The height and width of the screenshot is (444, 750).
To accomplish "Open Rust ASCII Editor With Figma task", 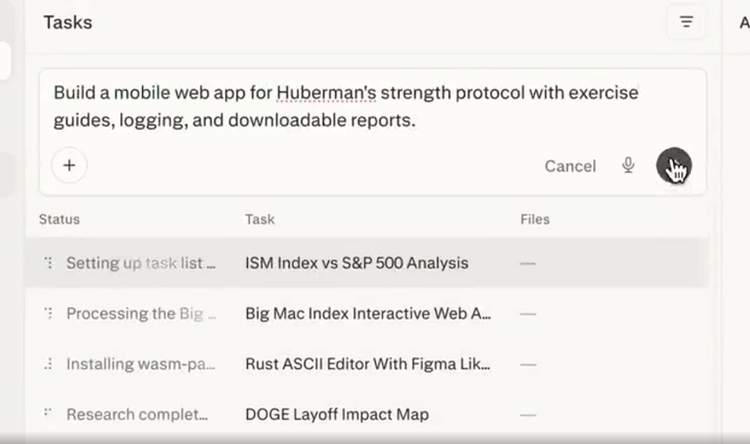I will [x=368, y=364].
